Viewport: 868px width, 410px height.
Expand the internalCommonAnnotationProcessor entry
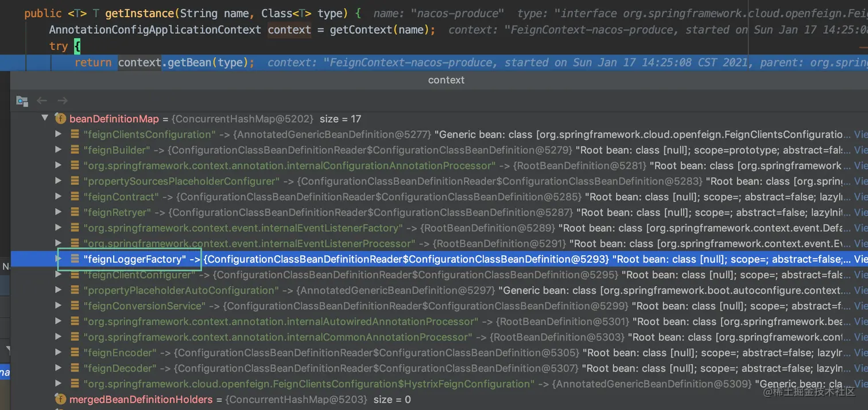pos(58,337)
